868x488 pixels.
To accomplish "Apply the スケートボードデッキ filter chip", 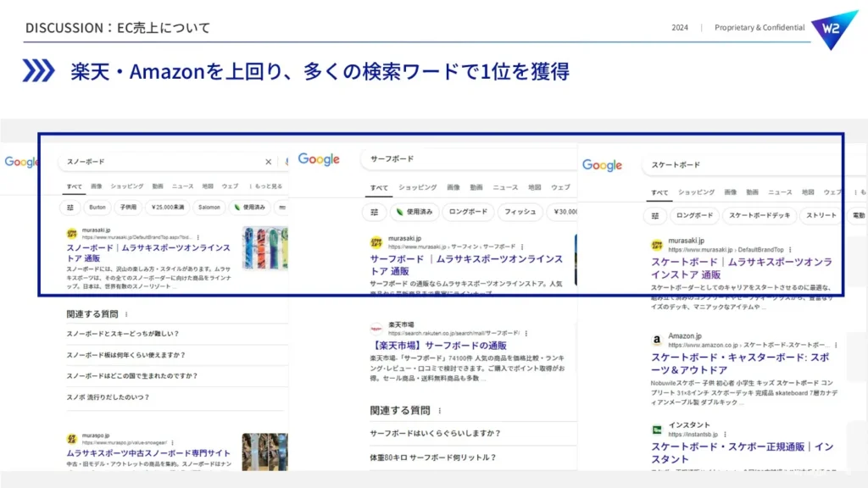I will pyautogui.click(x=759, y=216).
